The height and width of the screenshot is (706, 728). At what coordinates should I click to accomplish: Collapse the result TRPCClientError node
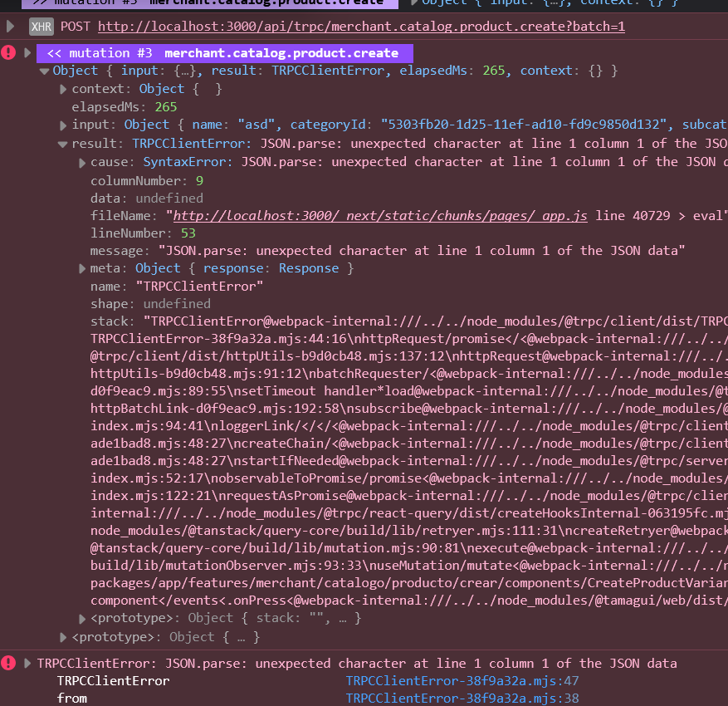tap(64, 144)
